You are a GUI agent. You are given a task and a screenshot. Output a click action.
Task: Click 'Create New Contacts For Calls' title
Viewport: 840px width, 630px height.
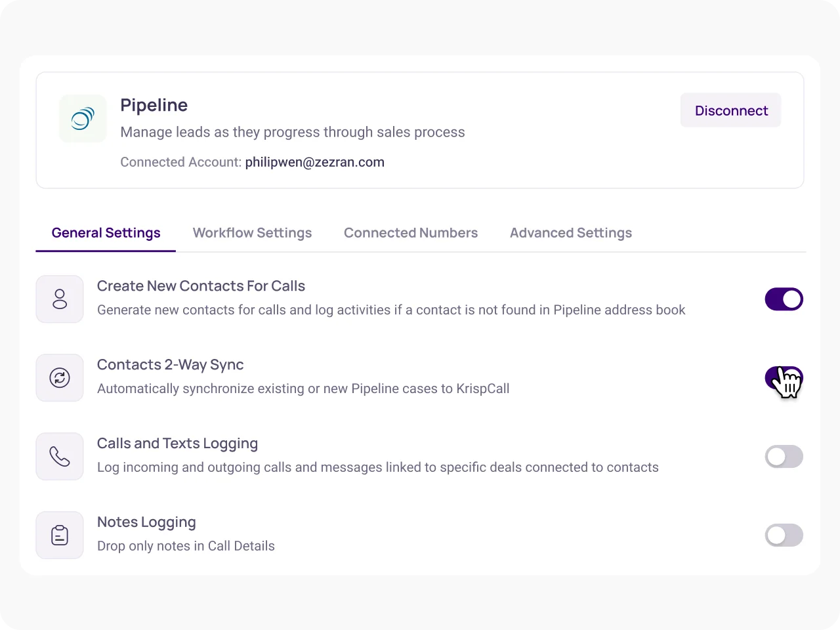201,286
